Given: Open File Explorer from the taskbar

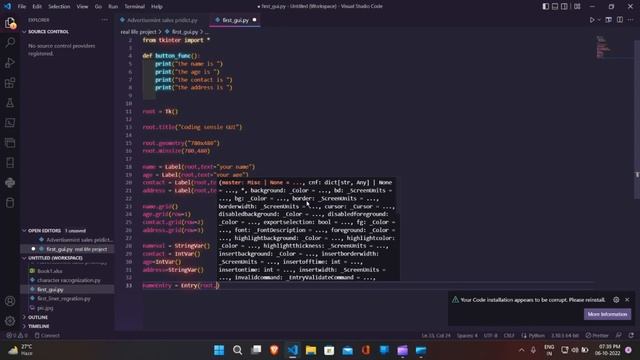Looking at the screenshot, I should pos(311,350).
